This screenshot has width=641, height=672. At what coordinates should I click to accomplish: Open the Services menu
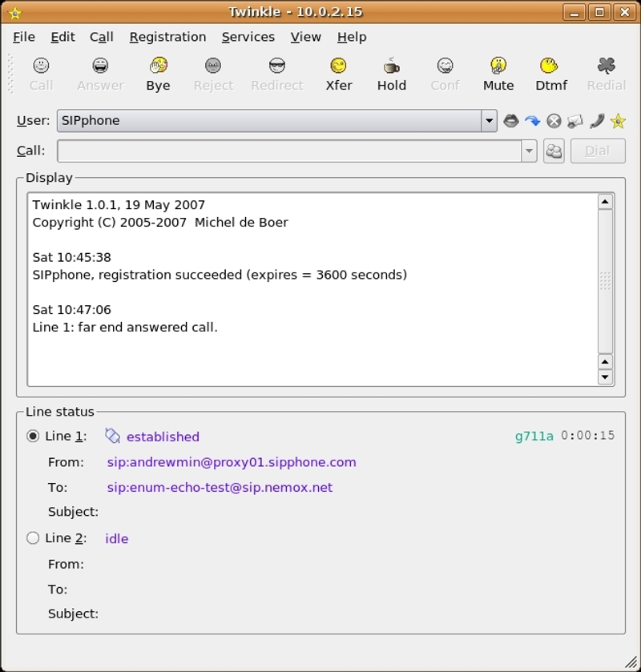pyautogui.click(x=248, y=38)
